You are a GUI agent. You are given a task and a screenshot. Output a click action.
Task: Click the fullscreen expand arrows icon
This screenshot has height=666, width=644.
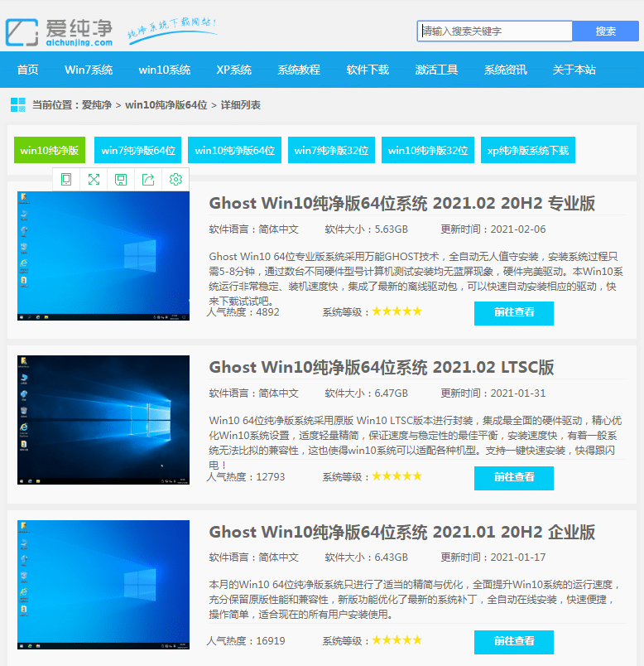click(x=94, y=179)
